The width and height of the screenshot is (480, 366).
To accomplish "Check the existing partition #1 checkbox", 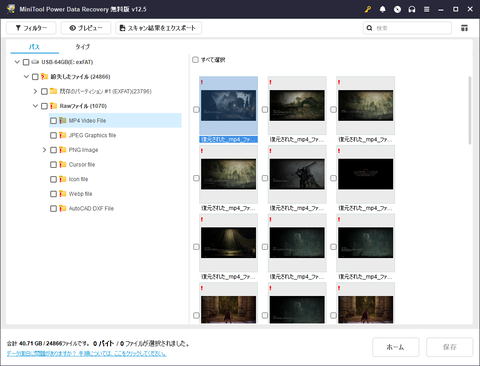I will pyautogui.click(x=44, y=91).
